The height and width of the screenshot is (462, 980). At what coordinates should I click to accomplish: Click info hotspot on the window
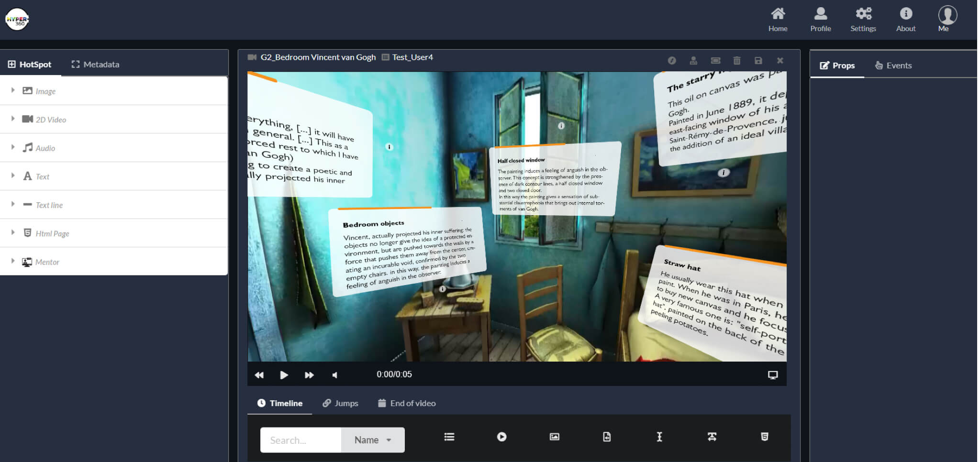pos(561,126)
